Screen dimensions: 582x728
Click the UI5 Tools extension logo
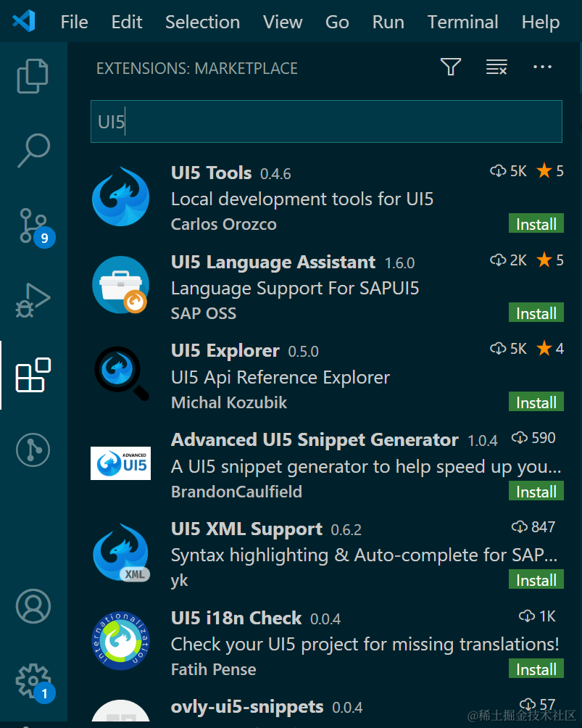pos(120,197)
